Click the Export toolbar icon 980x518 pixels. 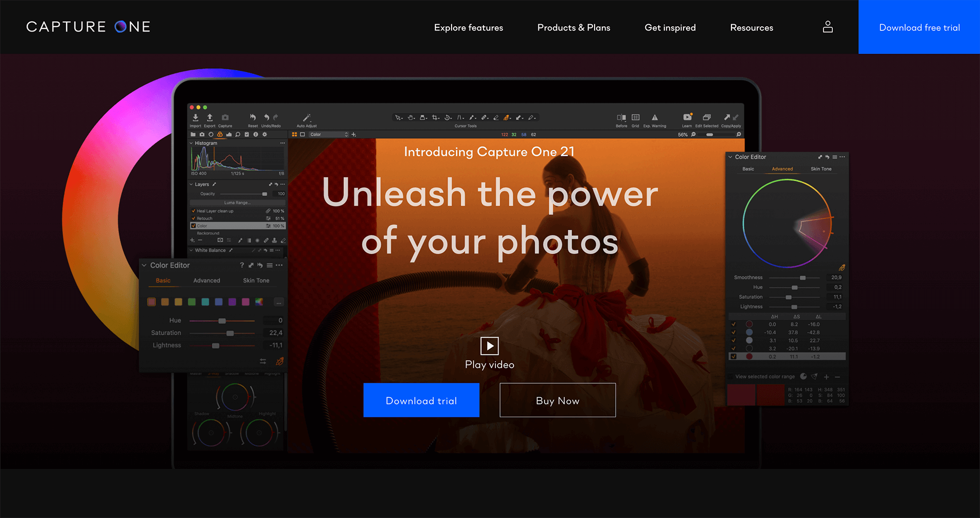(210, 118)
